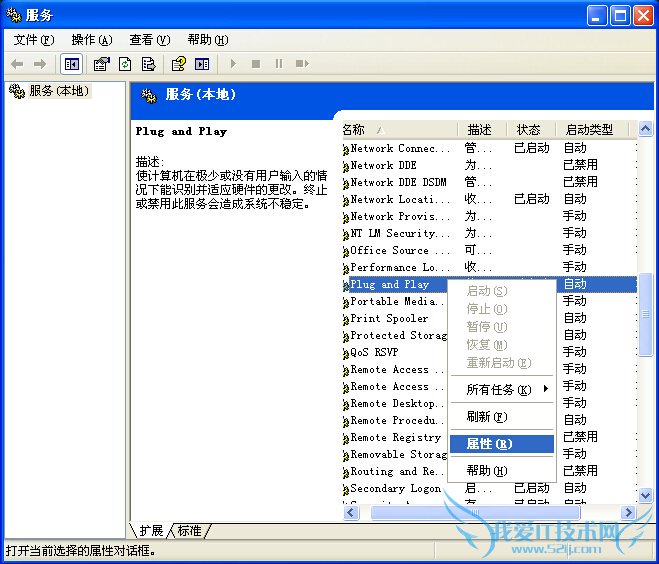
Task: Click the vertical scrollbar up arrow
Action: [645, 129]
